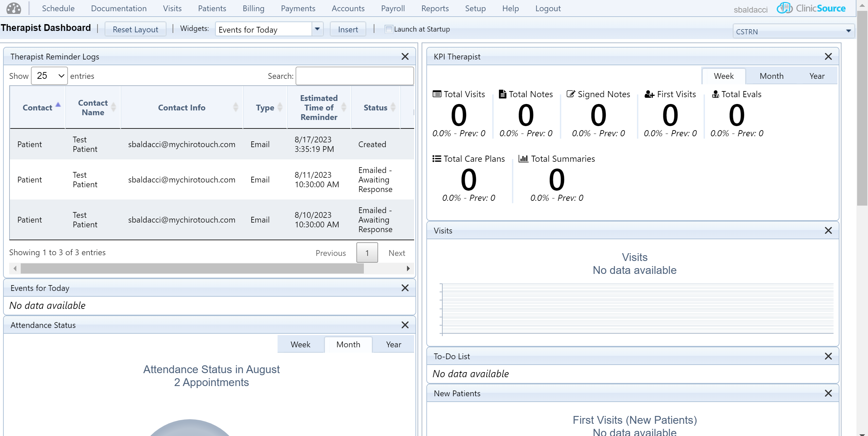Sort by Estimated Time of Reminder column
The height and width of the screenshot is (436, 868).
tap(319, 107)
